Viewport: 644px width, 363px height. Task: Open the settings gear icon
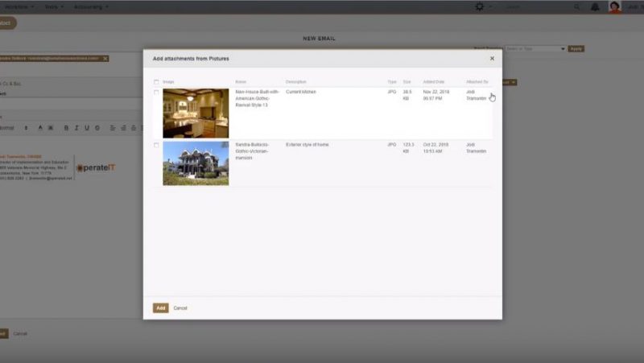coord(481,6)
